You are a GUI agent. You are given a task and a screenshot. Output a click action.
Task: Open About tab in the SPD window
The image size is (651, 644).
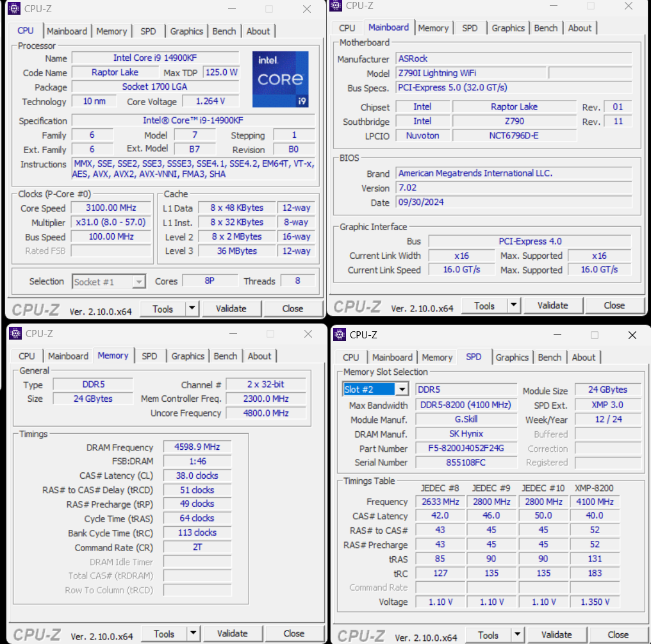[x=583, y=358]
